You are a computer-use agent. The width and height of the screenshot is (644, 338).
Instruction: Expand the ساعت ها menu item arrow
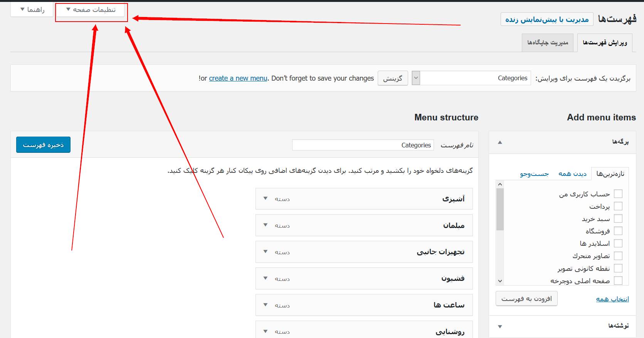pyautogui.click(x=266, y=305)
